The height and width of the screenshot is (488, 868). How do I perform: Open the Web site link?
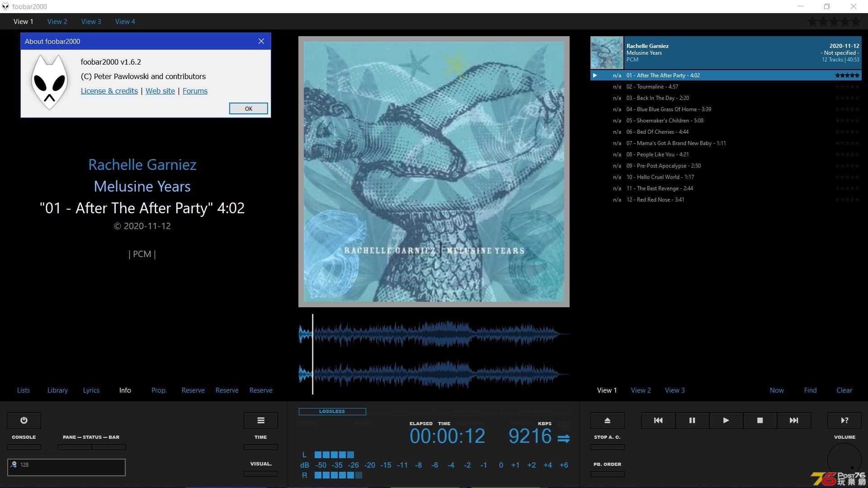pyautogui.click(x=160, y=91)
